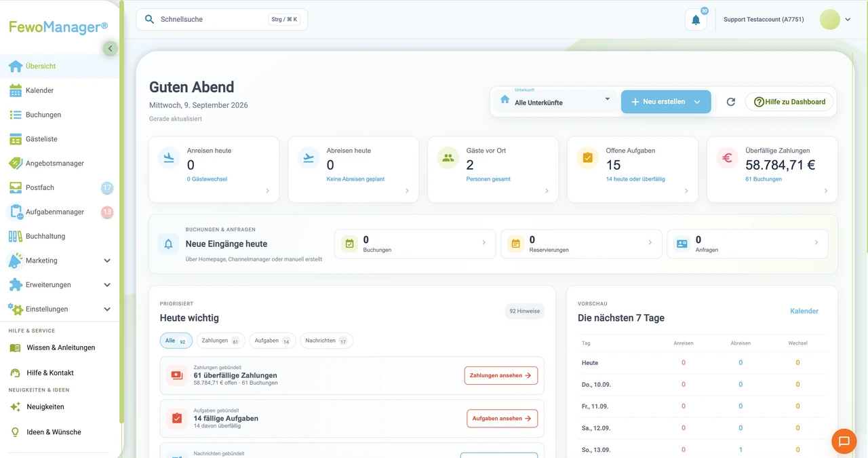Click the Kalender calendar icon
The image size is (868, 458).
click(x=15, y=90)
